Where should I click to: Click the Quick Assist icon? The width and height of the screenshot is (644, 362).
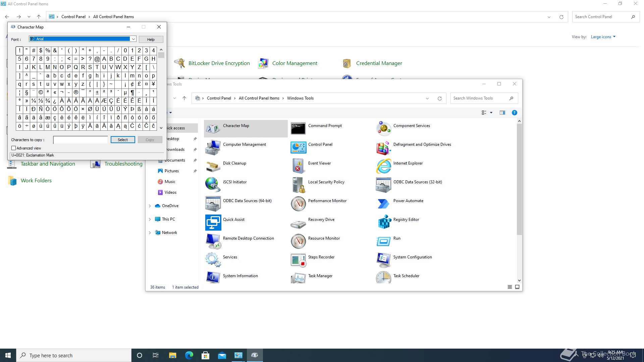pos(213,222)
